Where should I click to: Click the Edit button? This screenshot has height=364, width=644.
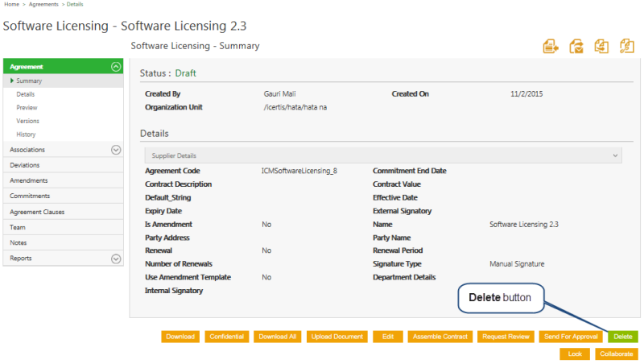pyautogui.click(x=388, y=337)
